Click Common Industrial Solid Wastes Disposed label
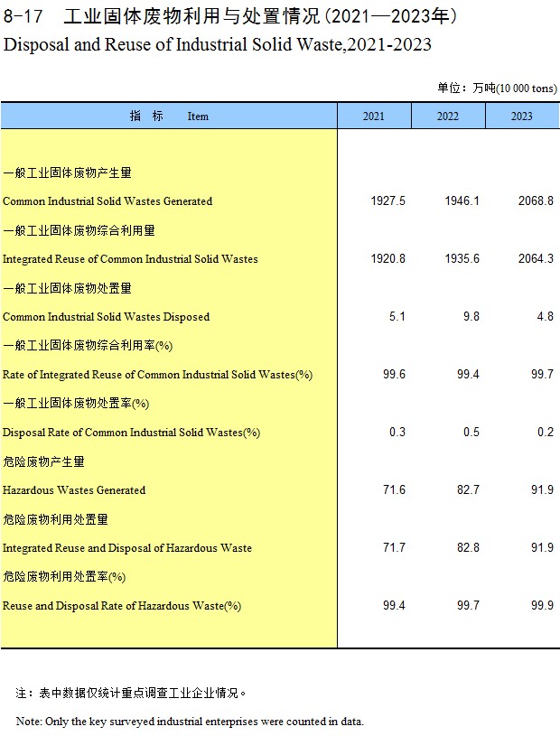Image resolution: width=560 pixels, height=736 pixels. 106,317
